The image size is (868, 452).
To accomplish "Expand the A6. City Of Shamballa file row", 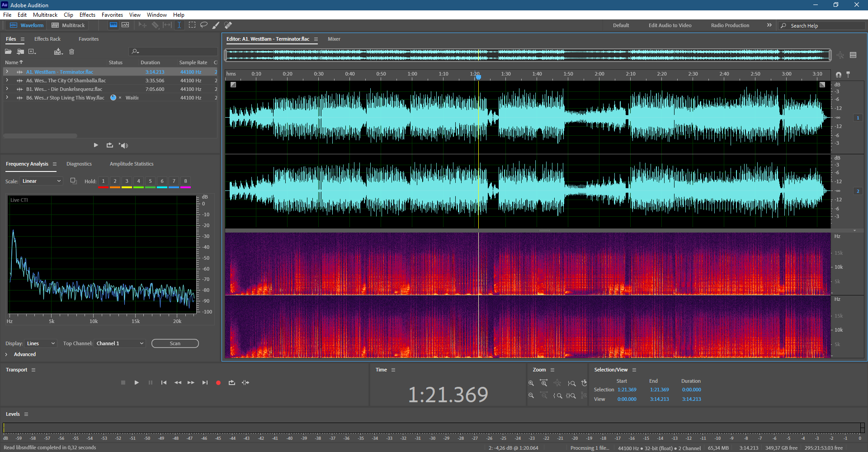I will 7,80.
